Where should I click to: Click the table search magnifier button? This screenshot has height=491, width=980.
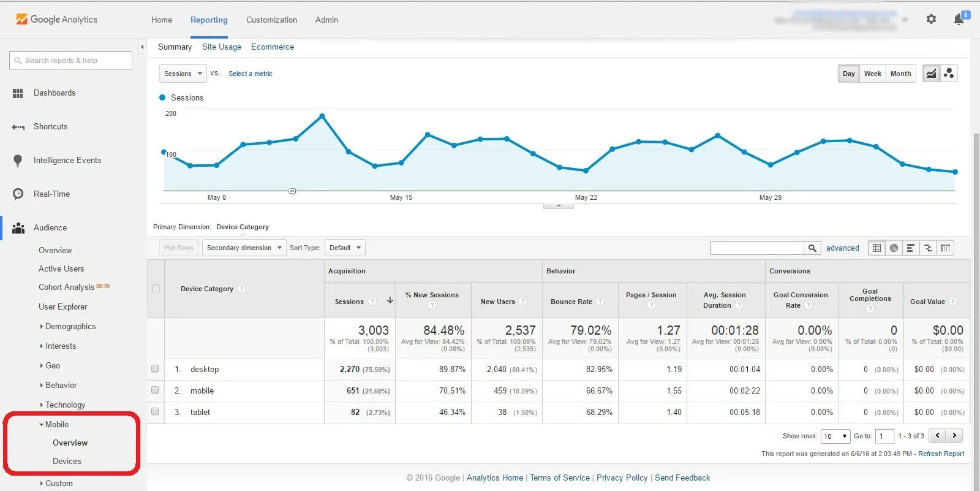[812, 248]
